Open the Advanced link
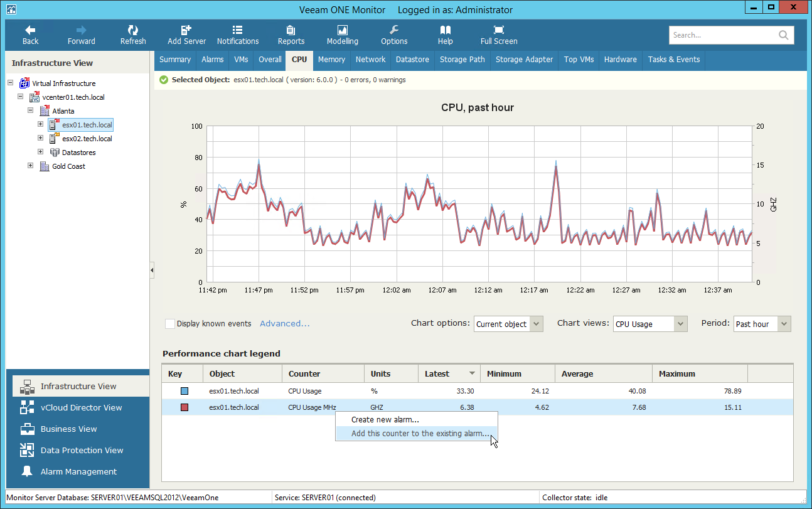This screenshot has height=509, width=812. coord(285,324)
